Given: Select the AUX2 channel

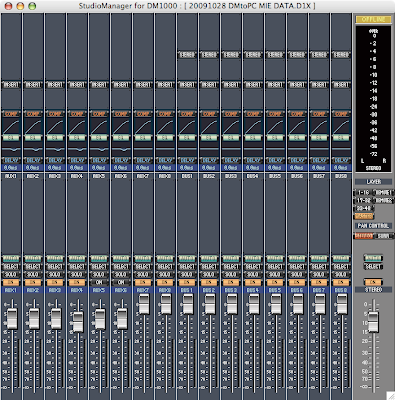Looking at the screenshot, I should 33,267.
